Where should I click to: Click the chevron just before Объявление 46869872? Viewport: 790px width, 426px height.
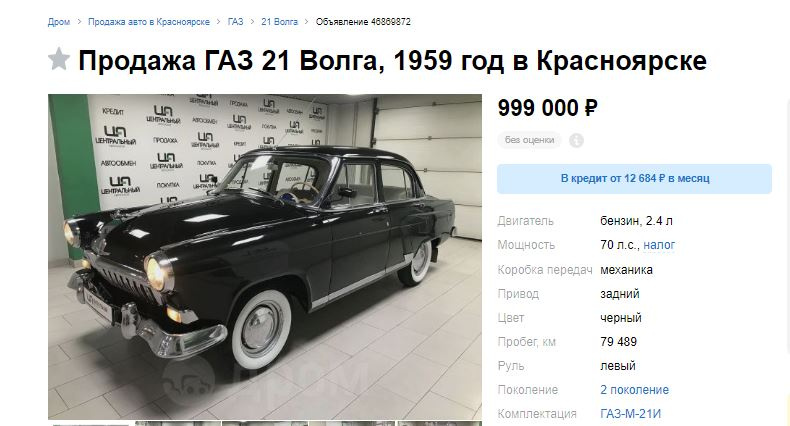click(x=306, y=22)
